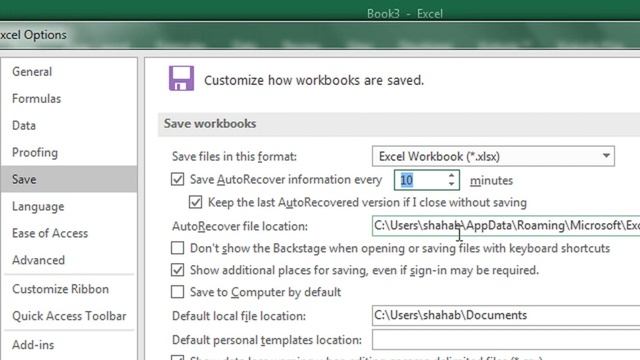Decrease AutoRecover minutes with down arrow
Image resolution: width=640 pixels, height=360 pixels.
point(451,184)
